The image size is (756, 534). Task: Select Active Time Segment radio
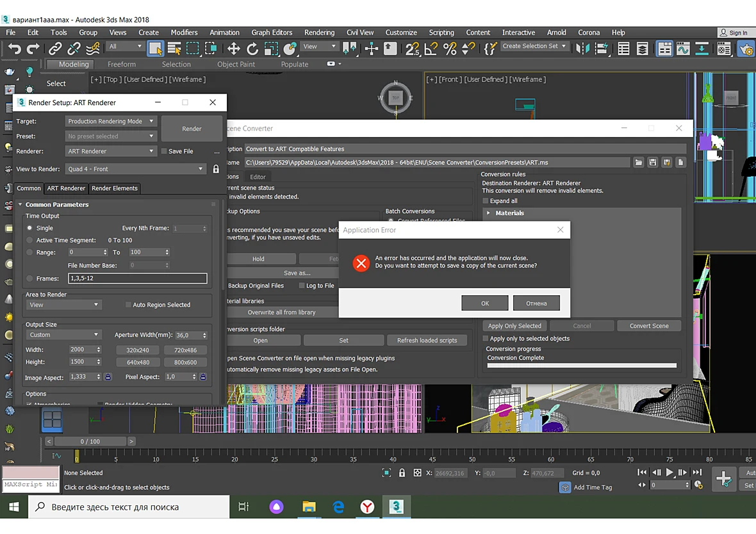30,240
